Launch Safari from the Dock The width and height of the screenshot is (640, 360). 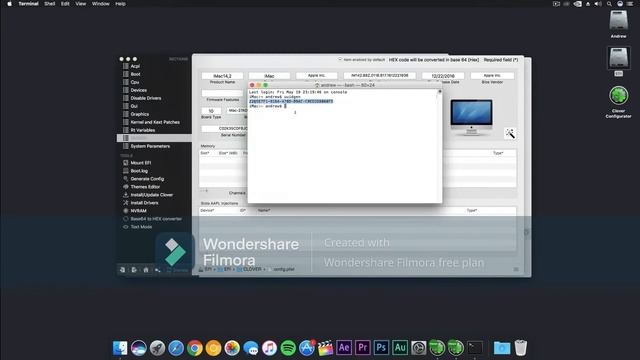[176, 348]
